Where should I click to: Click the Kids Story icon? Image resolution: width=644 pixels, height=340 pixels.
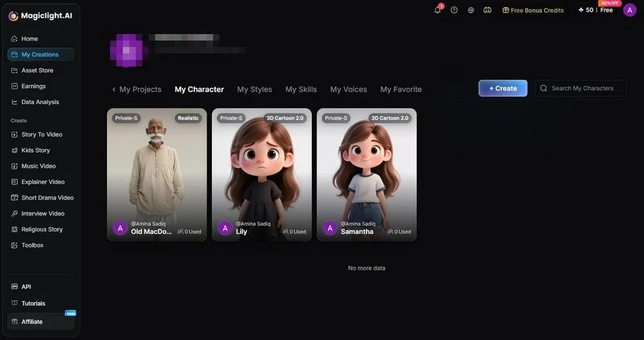point(14,150)
